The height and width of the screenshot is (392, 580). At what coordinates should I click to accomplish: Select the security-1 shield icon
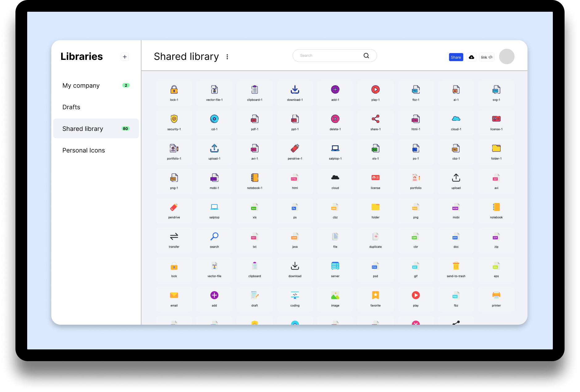174,119
